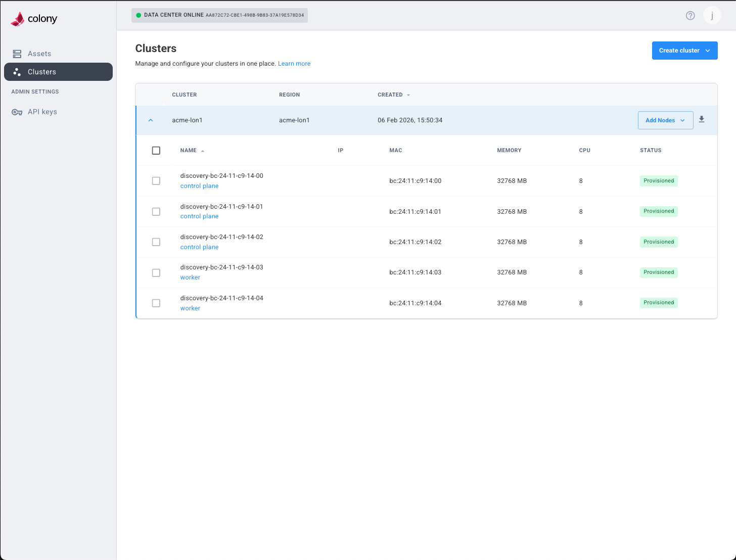
Task: Click the Learn more link
Action: pos(294,63)
